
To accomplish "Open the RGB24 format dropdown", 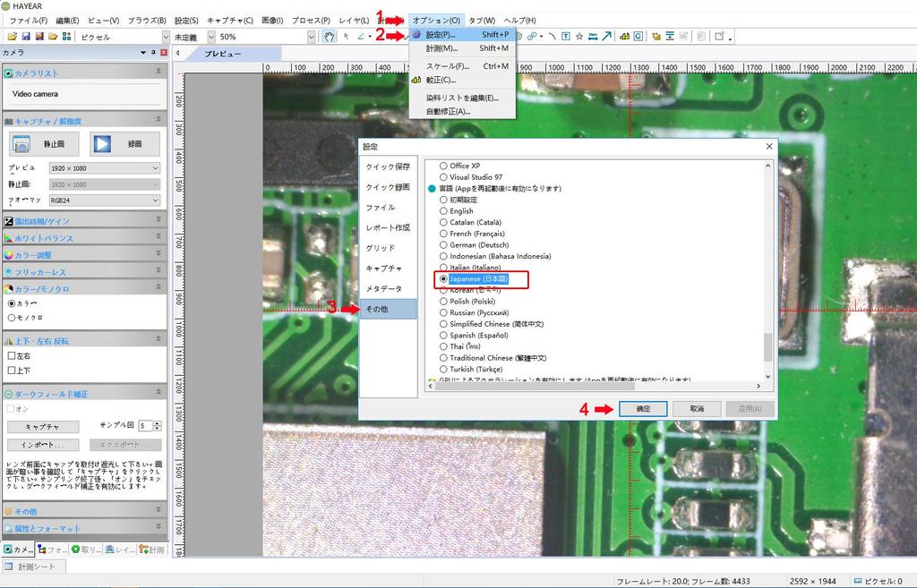I will tap(105, 200).
